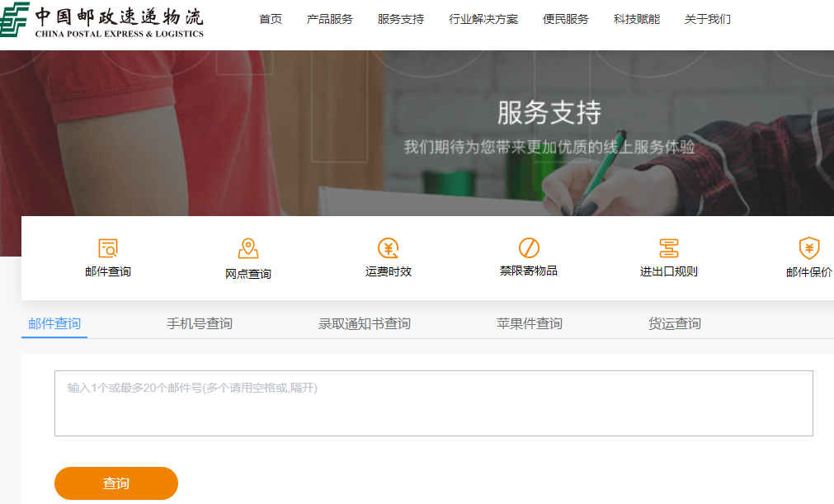Select the active 邮件查询 tab

pyautogui.click(x=54, y=323)
